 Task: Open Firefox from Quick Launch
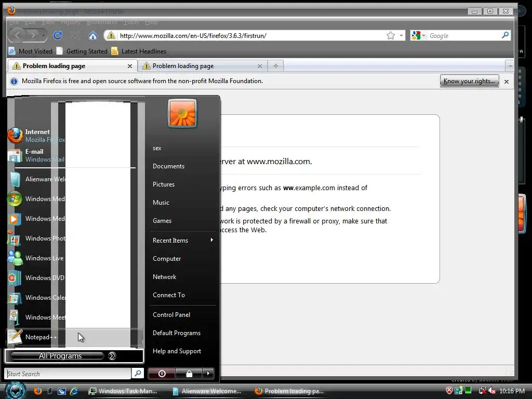[x=37, y=391]
